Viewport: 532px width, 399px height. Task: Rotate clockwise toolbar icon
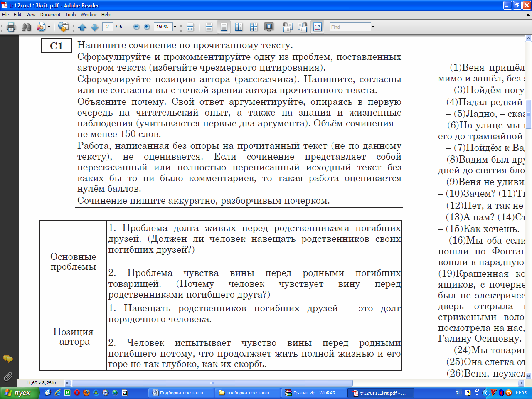pos(303,27)
